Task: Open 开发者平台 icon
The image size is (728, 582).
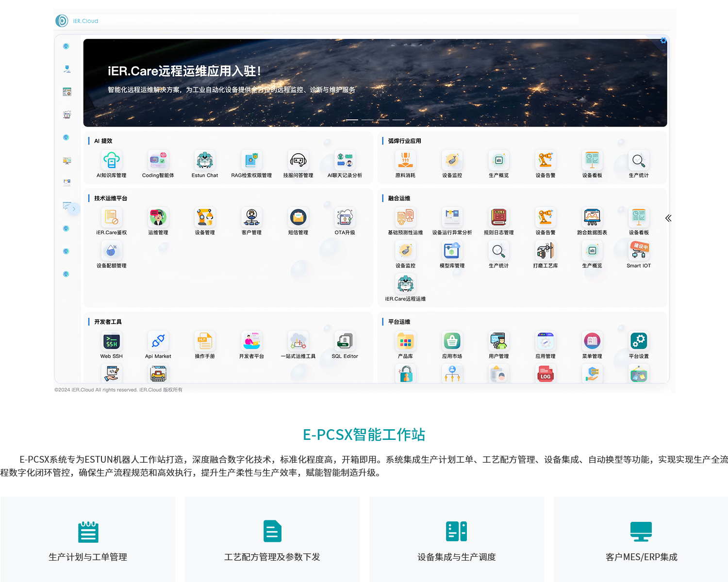Action: [x=251, y=341]
